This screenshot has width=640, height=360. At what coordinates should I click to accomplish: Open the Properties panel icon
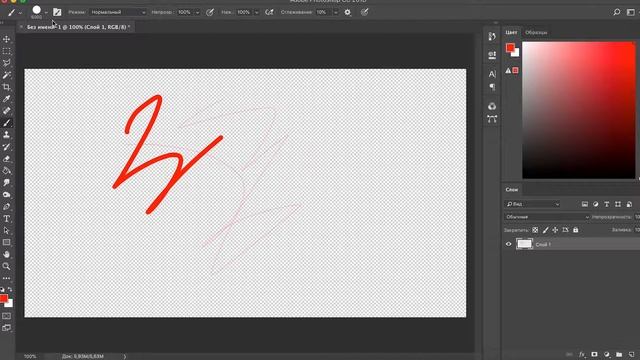pyautogui.click(x=492, y=55)
